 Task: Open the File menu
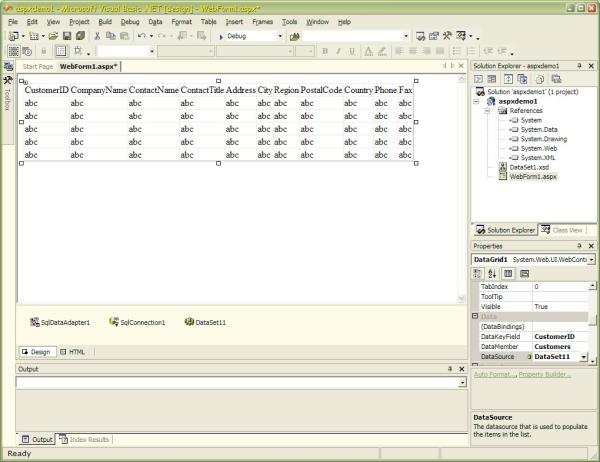pos(13,22)
